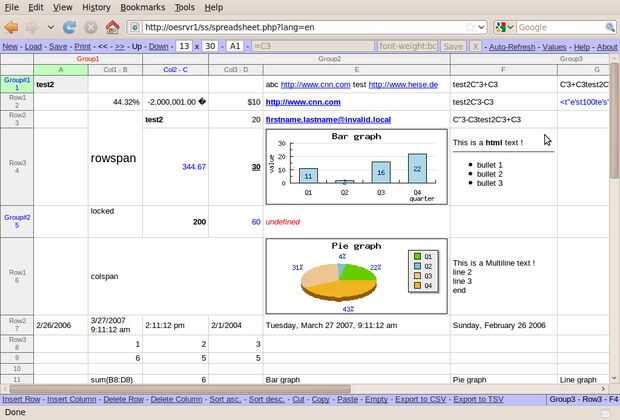
Task: Click the Down link
Action: [x=159, y=47]
